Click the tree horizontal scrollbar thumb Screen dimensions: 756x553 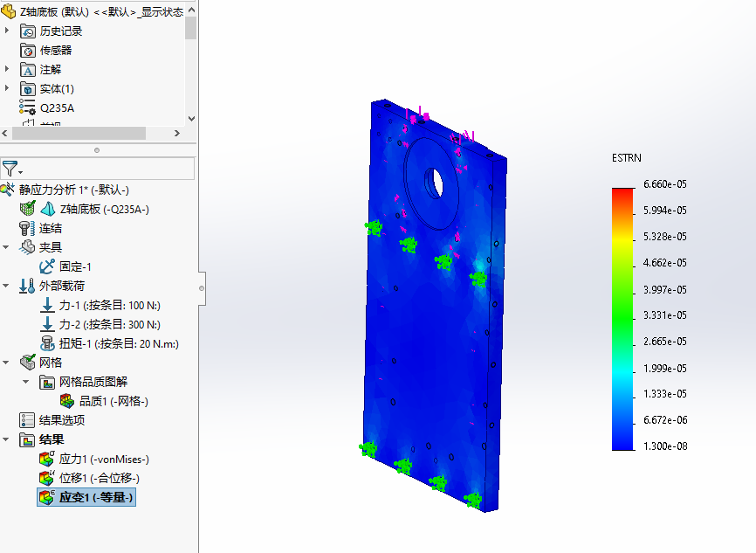point(79,133)
